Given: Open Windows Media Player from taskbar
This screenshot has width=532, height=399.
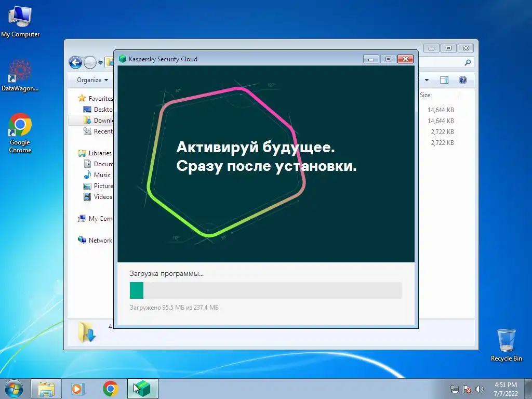Looking at the screenshot, I should (78, 389).
